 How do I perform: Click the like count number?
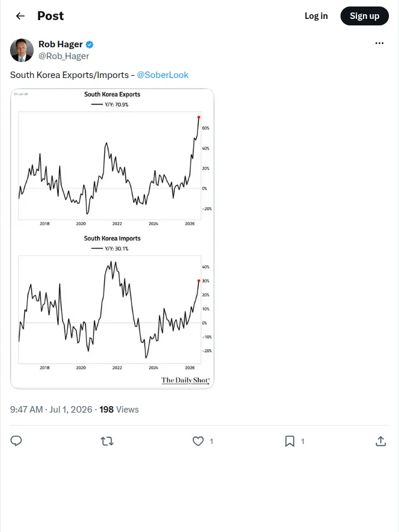tap(212, 442)
